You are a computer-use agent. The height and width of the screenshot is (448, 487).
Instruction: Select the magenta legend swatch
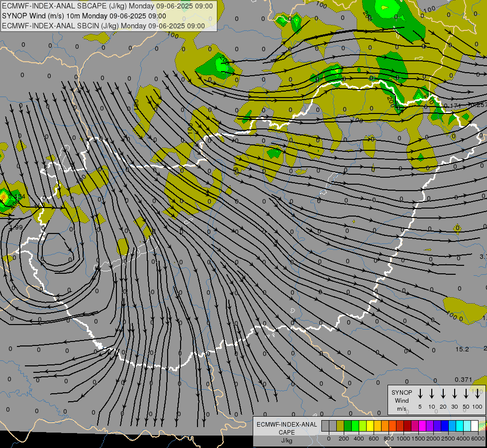click(422, 426)
